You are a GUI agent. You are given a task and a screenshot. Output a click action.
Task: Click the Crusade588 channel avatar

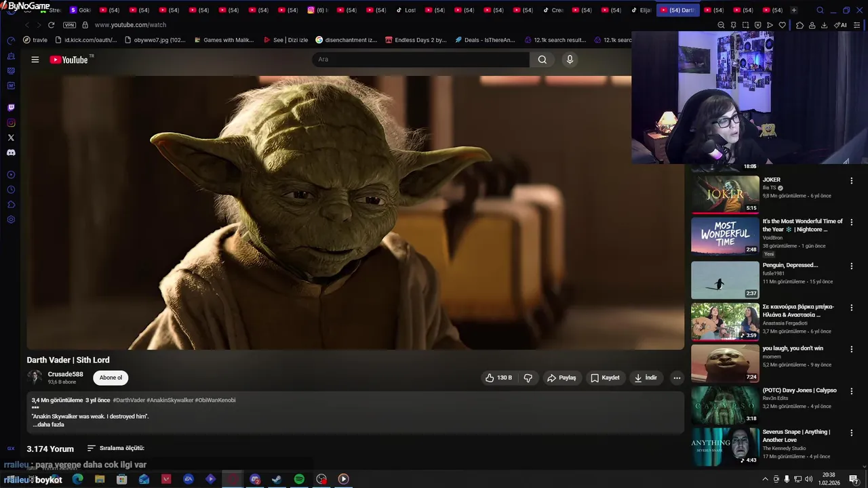pos(35,378)
